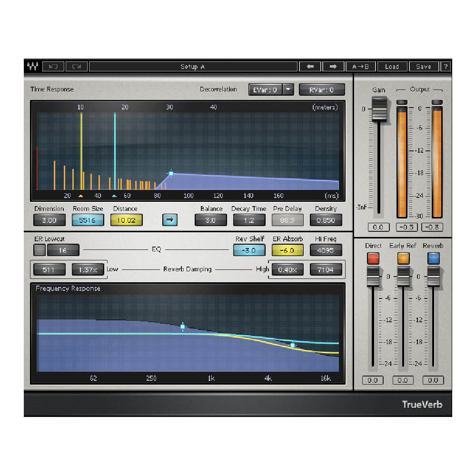The image size is (476, 476).
Task: Click the left output peak value -0.5
Action: [407, 227]
